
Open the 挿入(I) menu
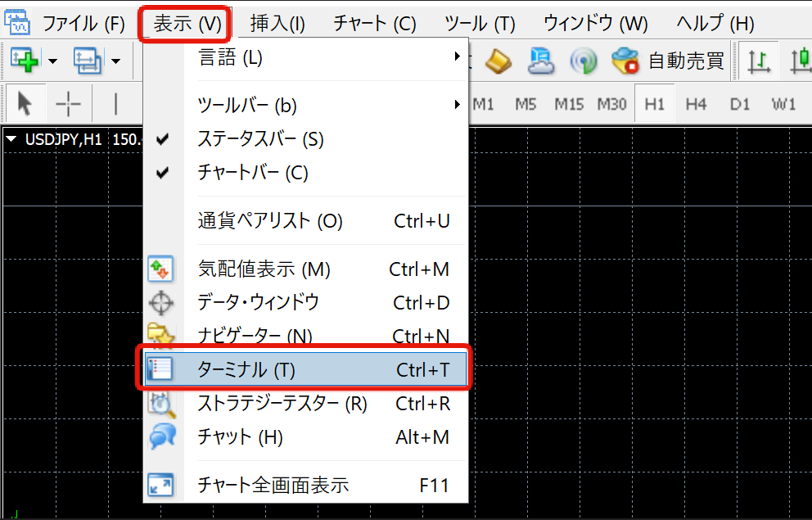click(x=277, y=23)
